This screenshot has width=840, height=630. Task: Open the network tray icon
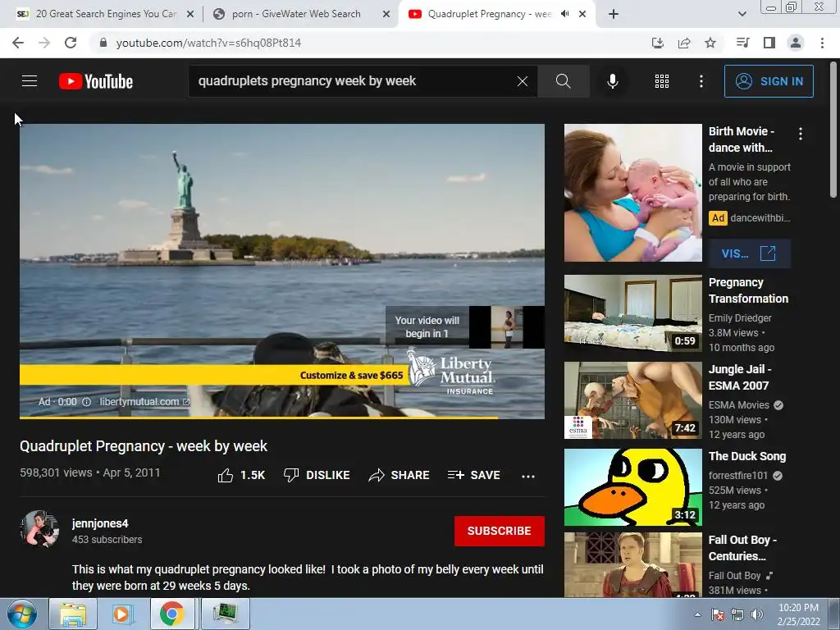point(737,614)
